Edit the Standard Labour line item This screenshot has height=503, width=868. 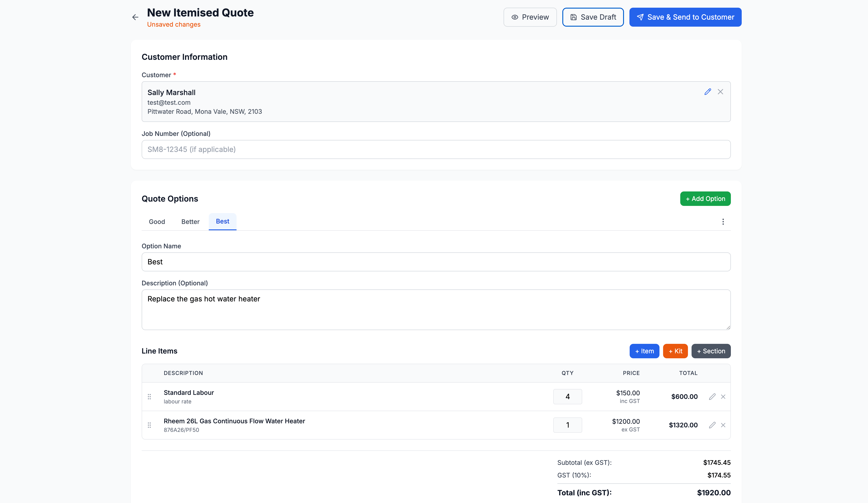coord(712,396)
